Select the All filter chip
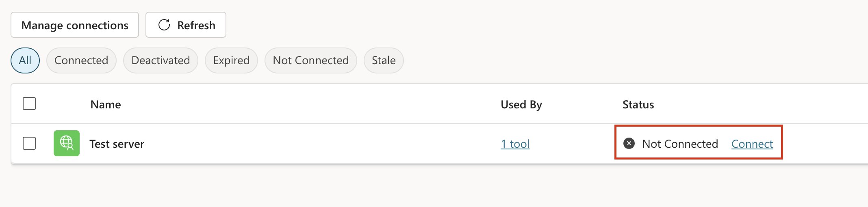868x207 pixels. tap(25, 60)
